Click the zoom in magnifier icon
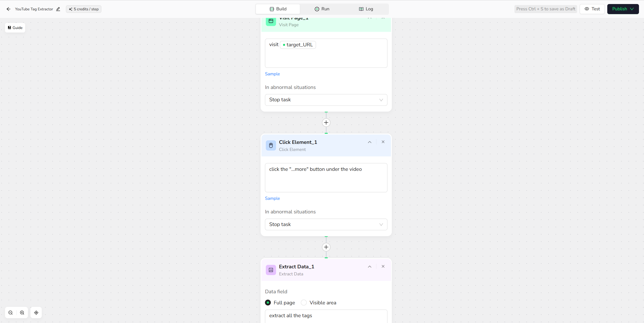 (x=22, y=313)
